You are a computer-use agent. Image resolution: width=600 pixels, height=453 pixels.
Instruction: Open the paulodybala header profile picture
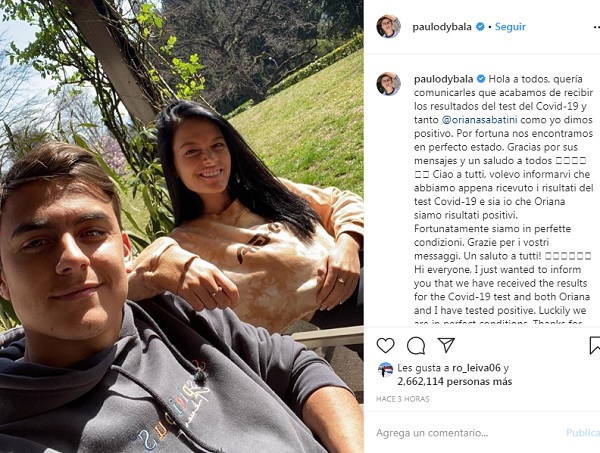[x=388, y=26]
